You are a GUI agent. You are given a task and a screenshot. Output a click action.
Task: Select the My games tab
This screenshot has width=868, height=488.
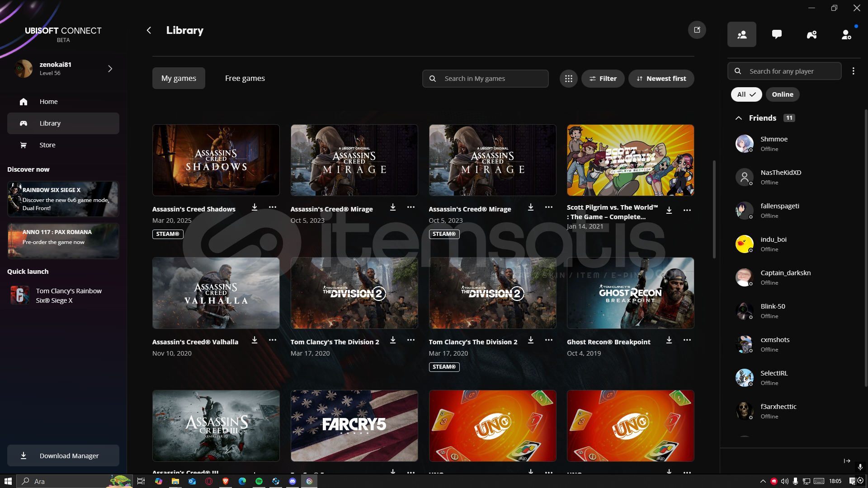pos(179,78)
